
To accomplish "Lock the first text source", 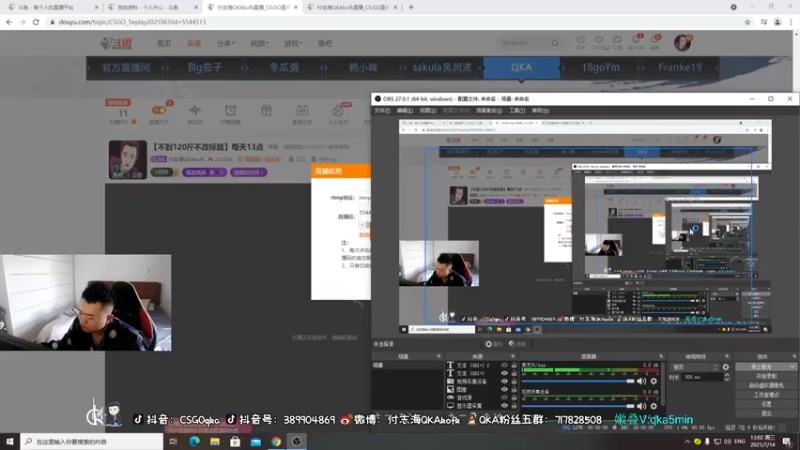I will point(514,365).
